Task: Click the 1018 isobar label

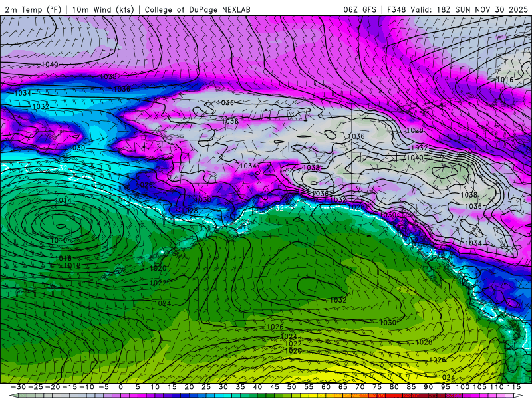Action: coord(72,265)
